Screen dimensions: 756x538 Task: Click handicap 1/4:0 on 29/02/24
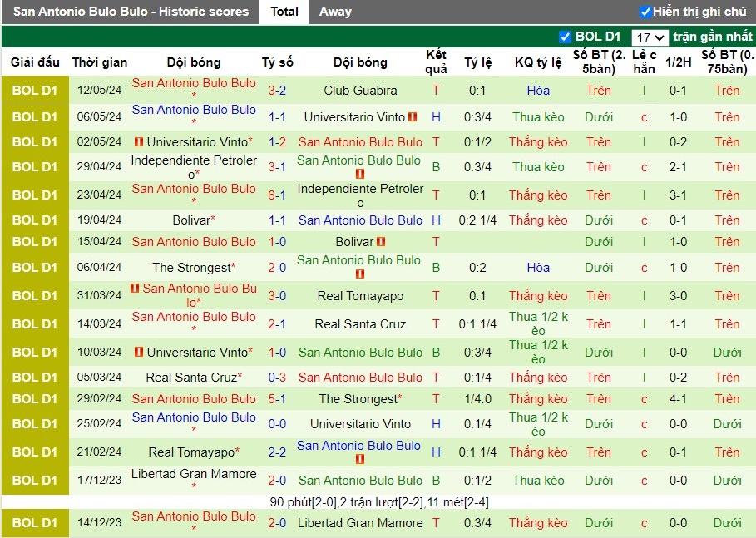coord(477,399)
